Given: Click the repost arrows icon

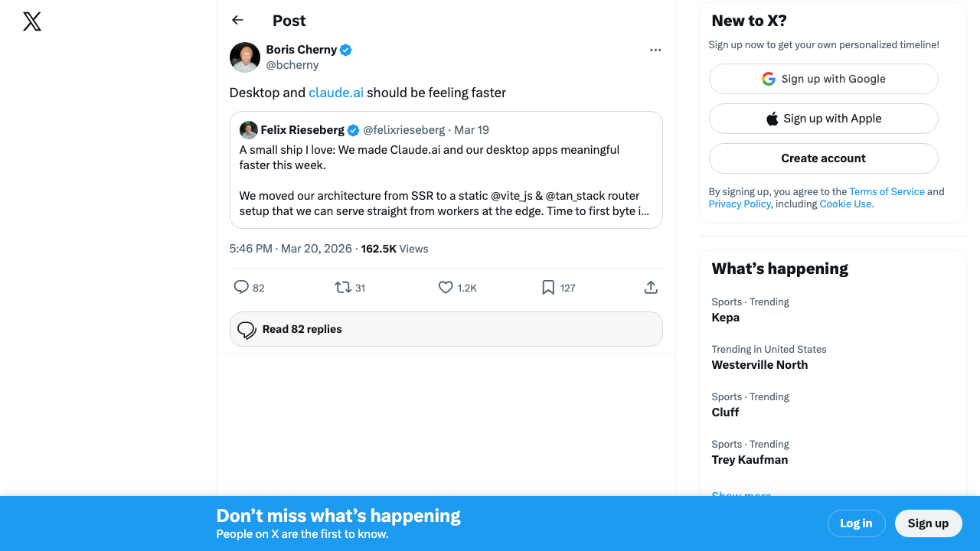Looking at the screenshot, I should click(x=343, y=288).
